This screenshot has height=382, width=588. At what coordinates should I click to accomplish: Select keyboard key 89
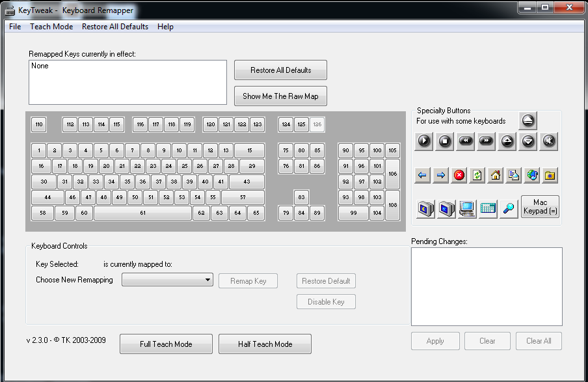click(x=317, y=213)
